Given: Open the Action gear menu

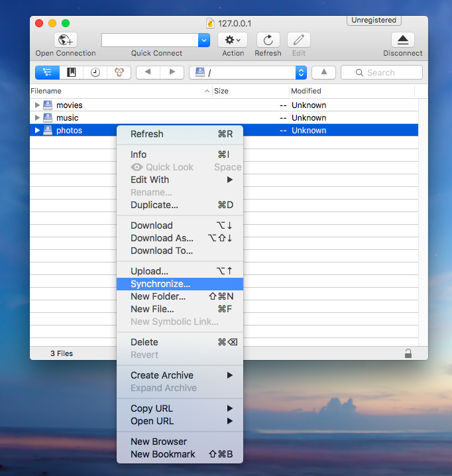Looking at the screenshot, I should (232, 40).
